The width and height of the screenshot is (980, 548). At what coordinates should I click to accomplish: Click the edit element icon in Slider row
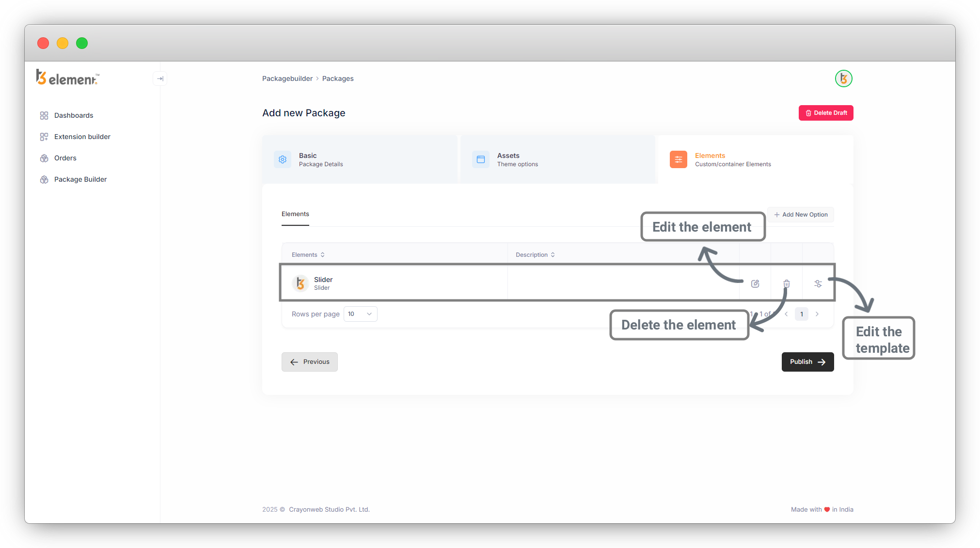755,284
